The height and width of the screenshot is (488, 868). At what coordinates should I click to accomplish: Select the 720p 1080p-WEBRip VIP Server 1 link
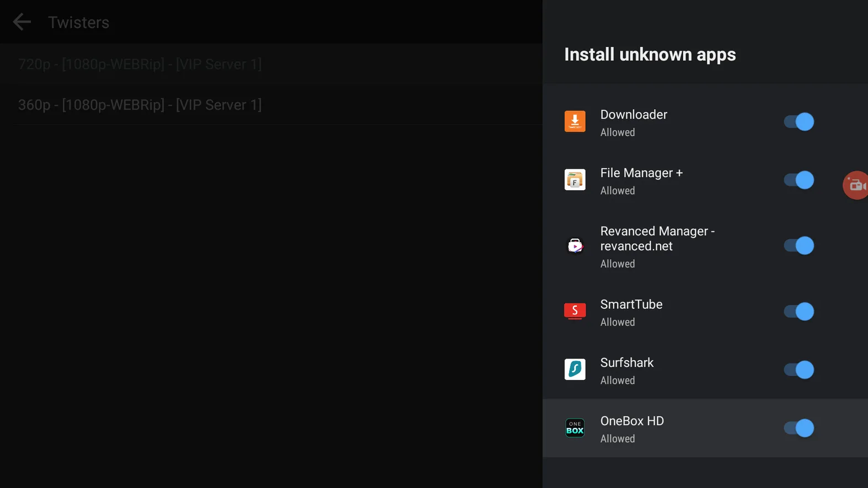pos(271,64)
